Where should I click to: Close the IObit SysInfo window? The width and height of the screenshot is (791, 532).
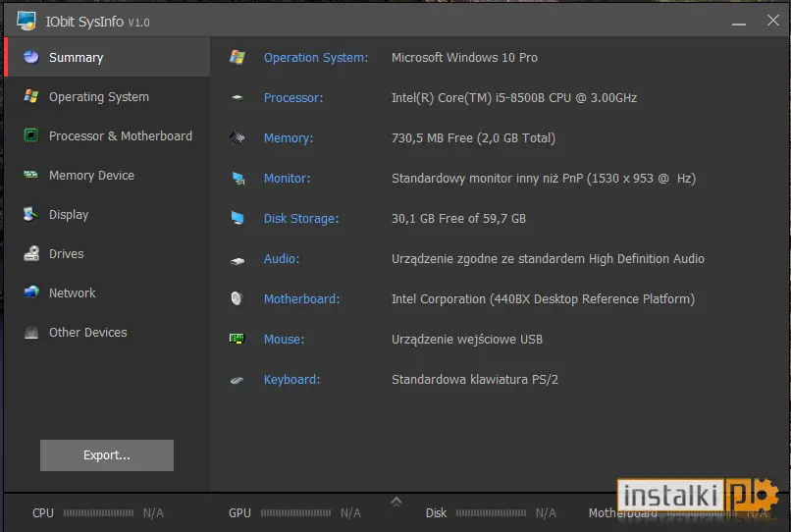click(x=772, y=21)
